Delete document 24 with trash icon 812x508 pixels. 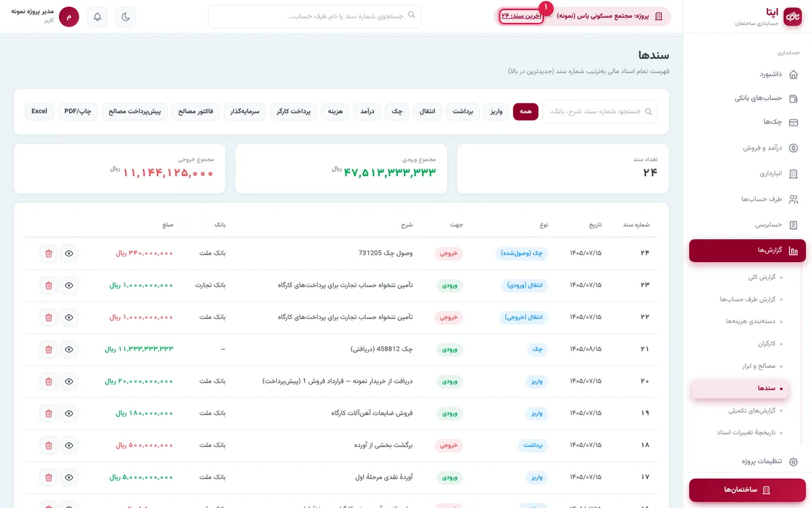point(49,253)
